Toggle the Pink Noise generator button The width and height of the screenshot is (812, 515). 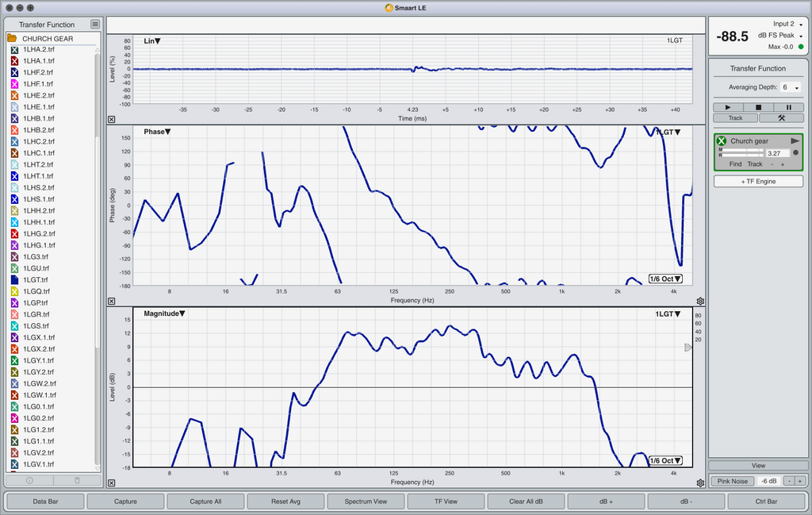tap(732, 482)
